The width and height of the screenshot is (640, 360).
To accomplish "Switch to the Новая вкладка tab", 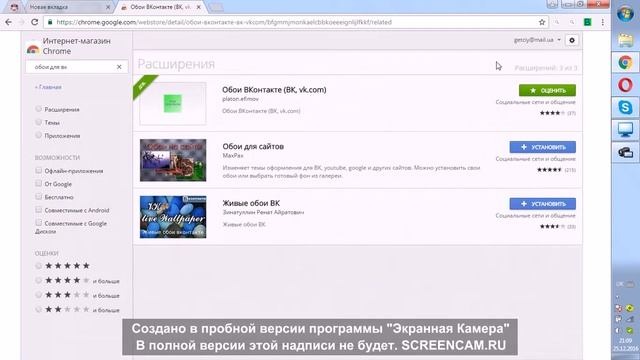I will (x=67, y=7).
